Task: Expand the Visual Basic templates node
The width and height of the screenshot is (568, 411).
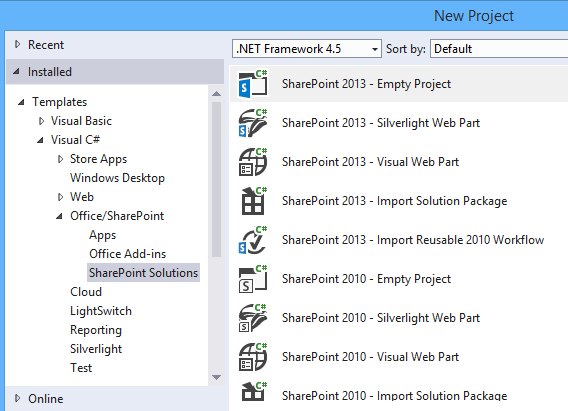Action: click(41, 121)
